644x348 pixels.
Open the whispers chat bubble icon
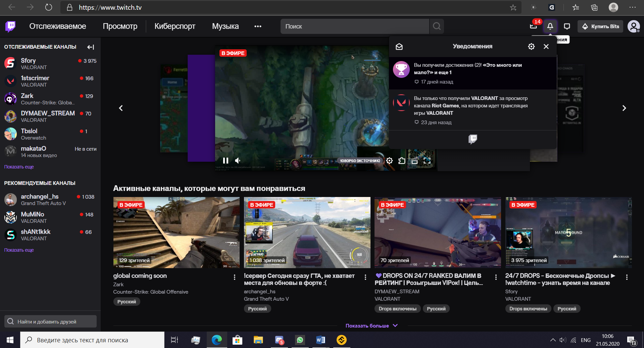click(567, 26)
